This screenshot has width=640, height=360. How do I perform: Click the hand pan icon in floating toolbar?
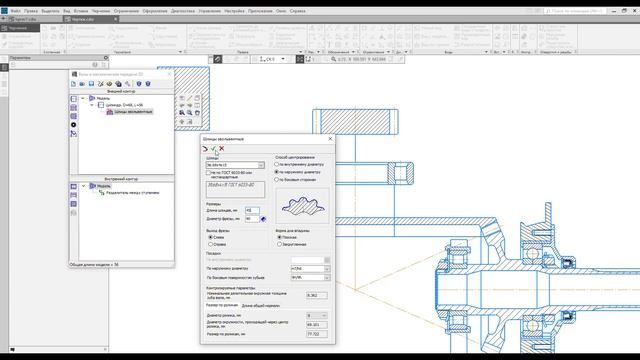197,113
